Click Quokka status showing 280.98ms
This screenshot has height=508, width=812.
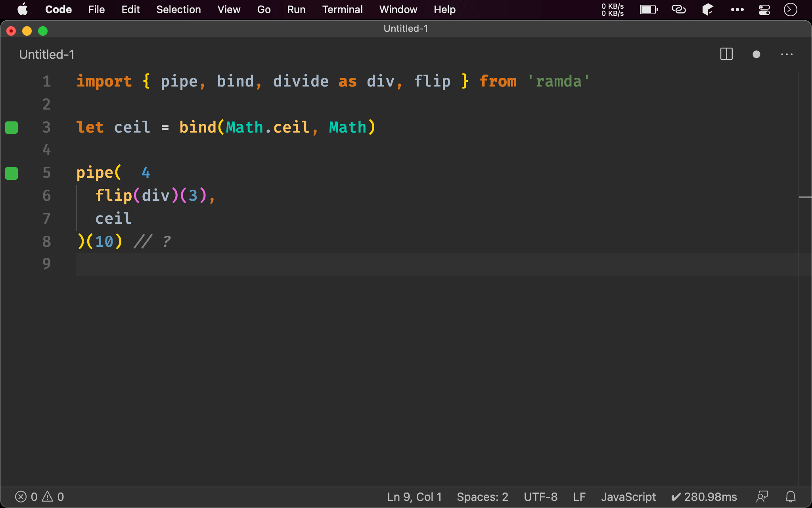704,497
